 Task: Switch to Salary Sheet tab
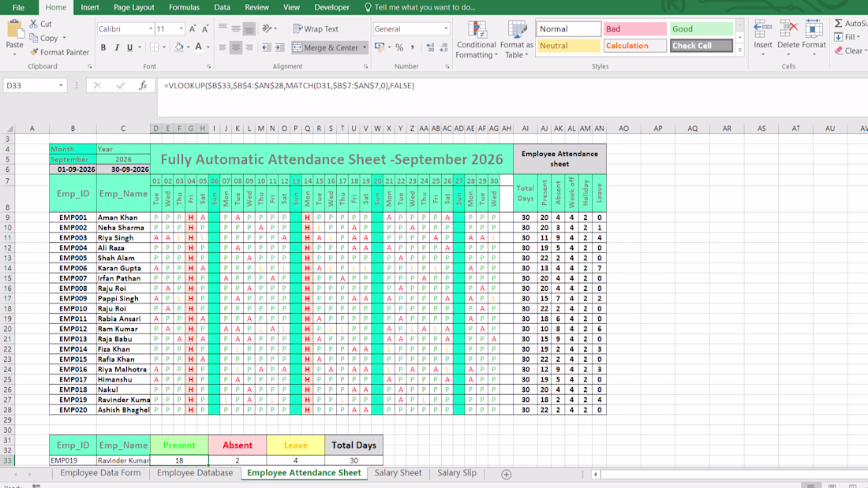pos(398,473)
